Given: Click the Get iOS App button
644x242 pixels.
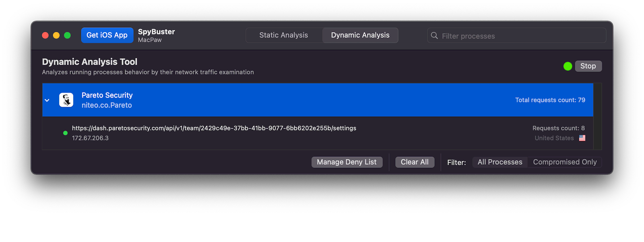Looking at the screenshot, I should click(107, 35).
